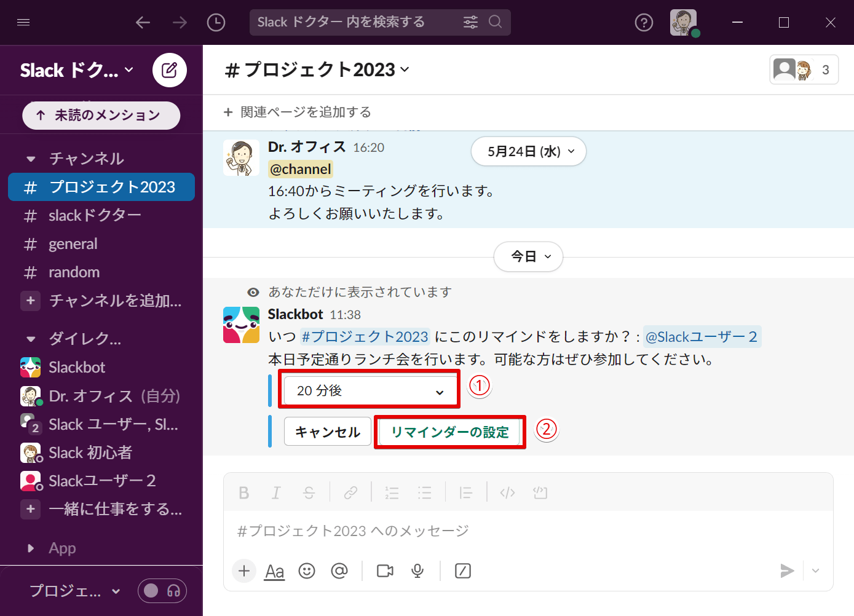Open search filter sliders icon
The image size is (854, 616).
470,23
